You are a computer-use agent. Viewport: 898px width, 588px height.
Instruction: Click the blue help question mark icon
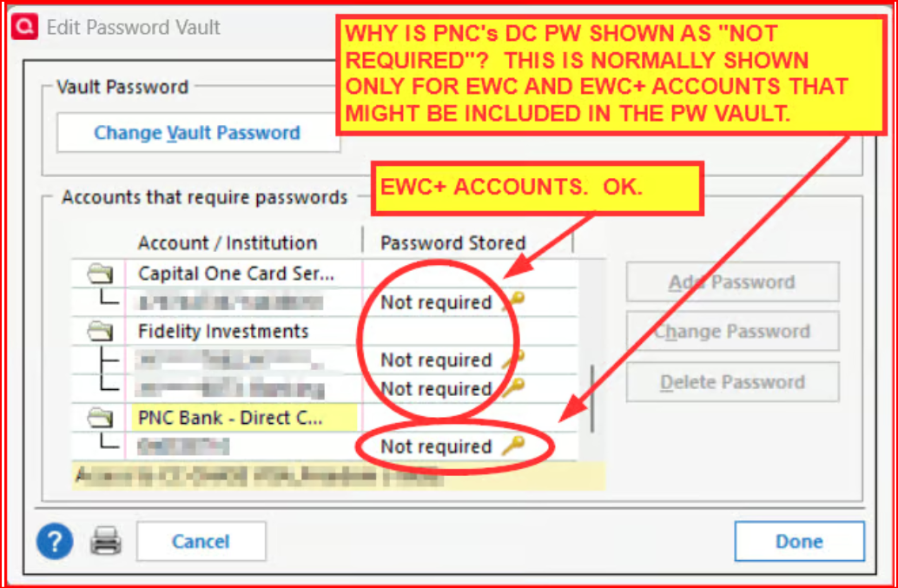coord(55,541)
